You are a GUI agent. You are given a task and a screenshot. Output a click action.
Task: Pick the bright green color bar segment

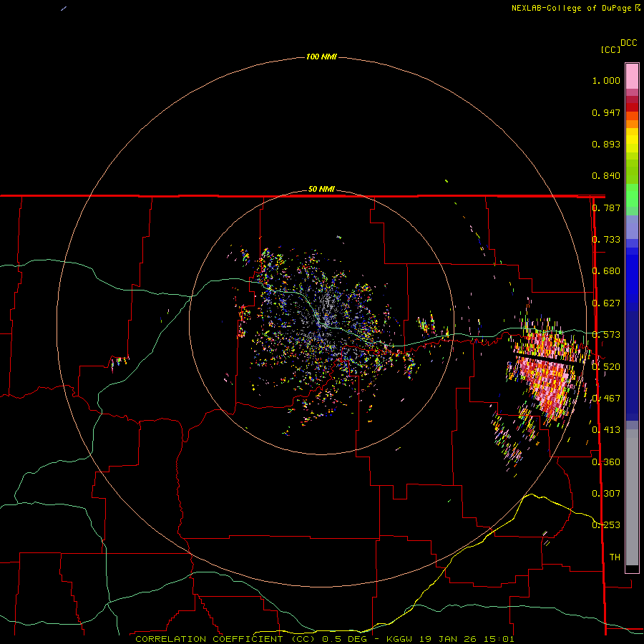632,195
